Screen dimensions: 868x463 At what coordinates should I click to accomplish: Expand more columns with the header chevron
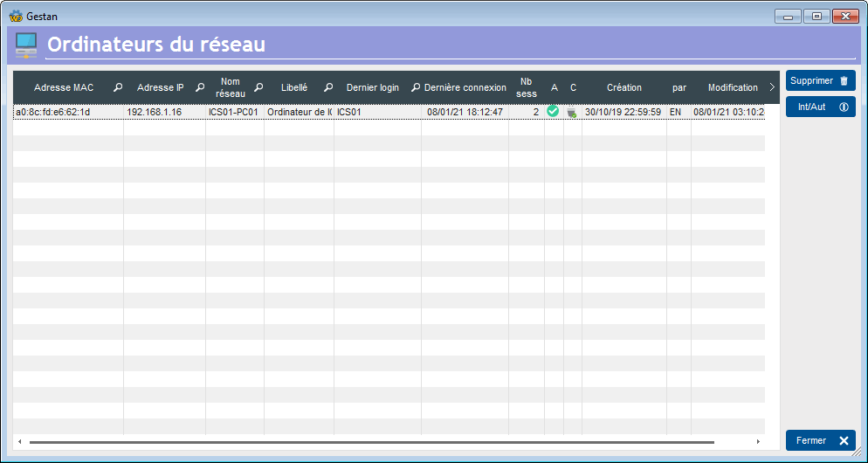(x=771, y=87)
